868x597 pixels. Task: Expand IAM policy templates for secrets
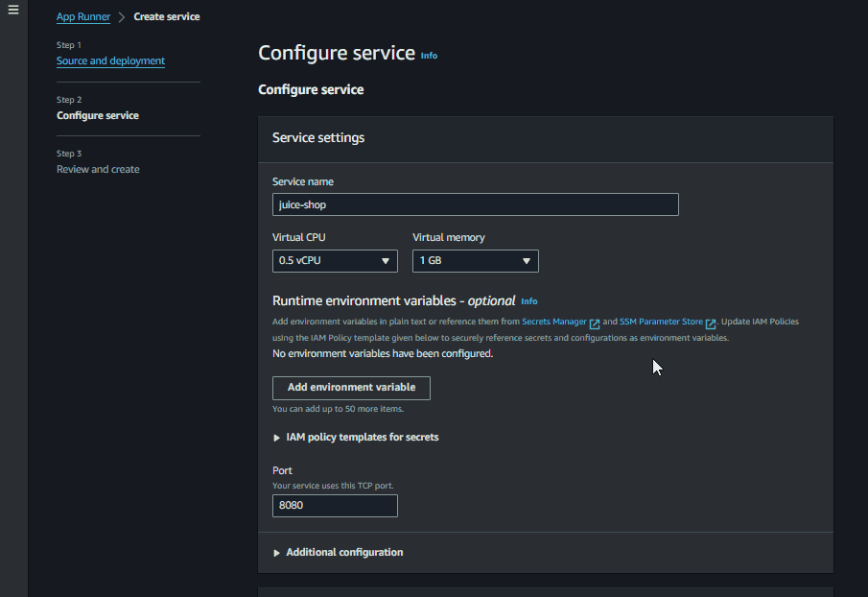[356, 437]
